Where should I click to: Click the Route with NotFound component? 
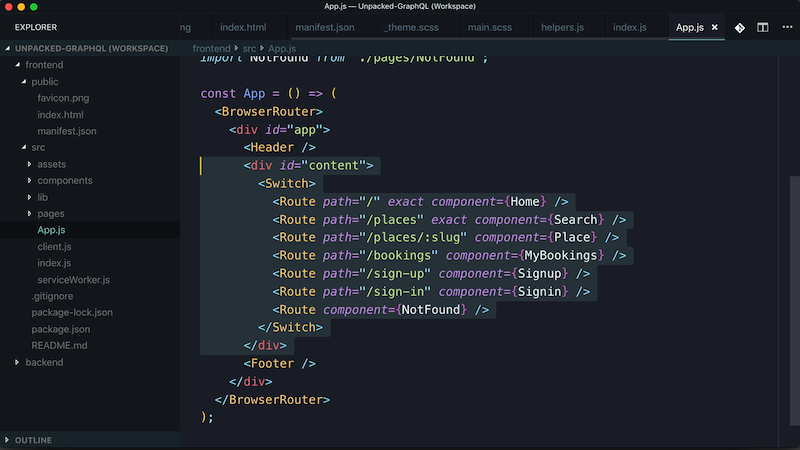coord(381,310)
